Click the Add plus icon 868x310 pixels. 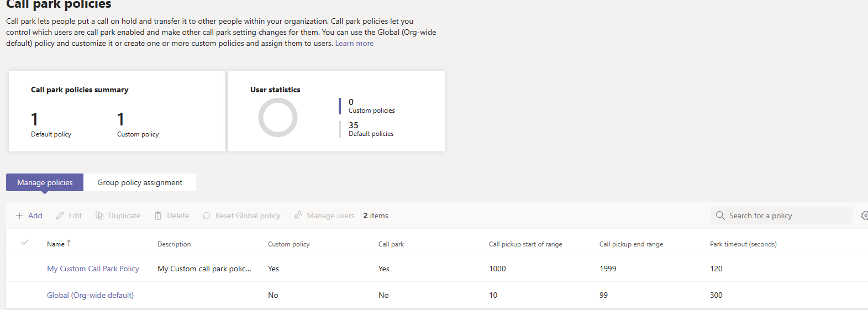click(x=19, y=216)
